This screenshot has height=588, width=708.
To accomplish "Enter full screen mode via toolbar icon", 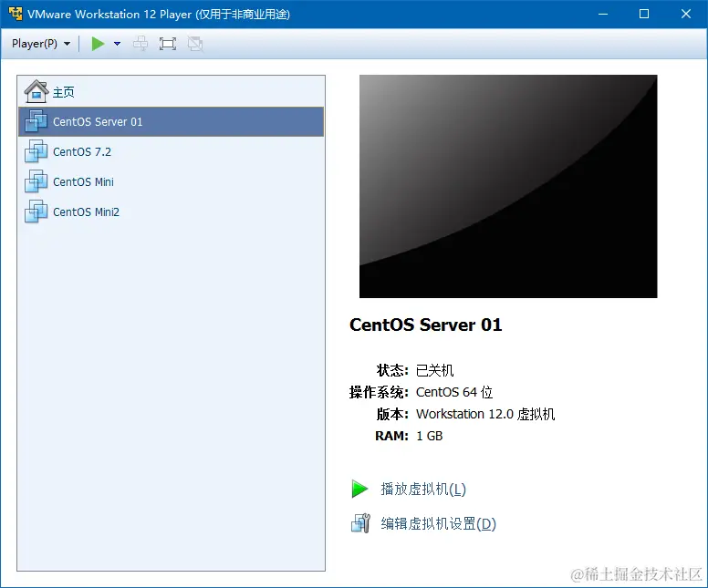I will (x=168, y=44).
